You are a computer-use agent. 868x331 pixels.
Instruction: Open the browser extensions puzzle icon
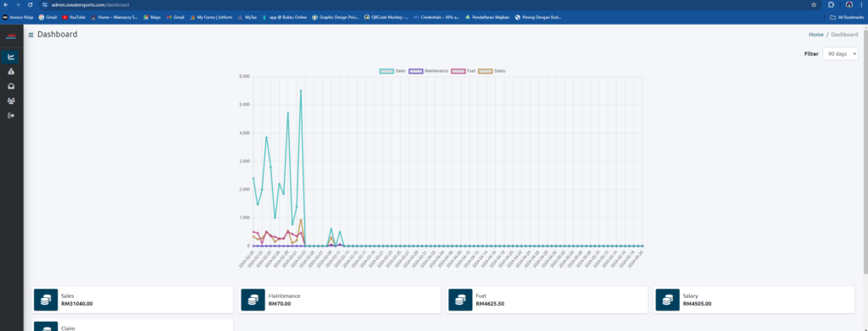coord(831,4)
